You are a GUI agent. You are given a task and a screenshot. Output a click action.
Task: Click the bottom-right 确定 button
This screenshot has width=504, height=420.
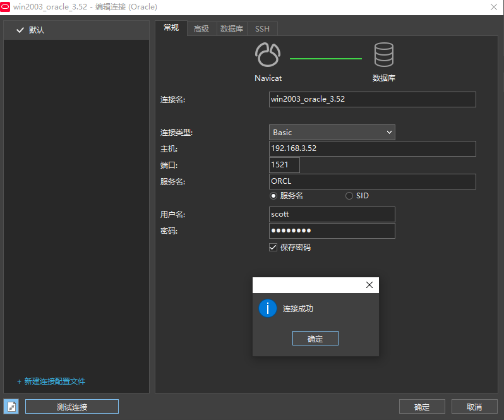422,407
